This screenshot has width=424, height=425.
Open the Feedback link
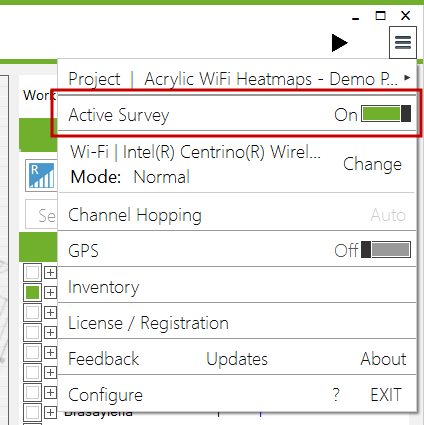[103, 359]
